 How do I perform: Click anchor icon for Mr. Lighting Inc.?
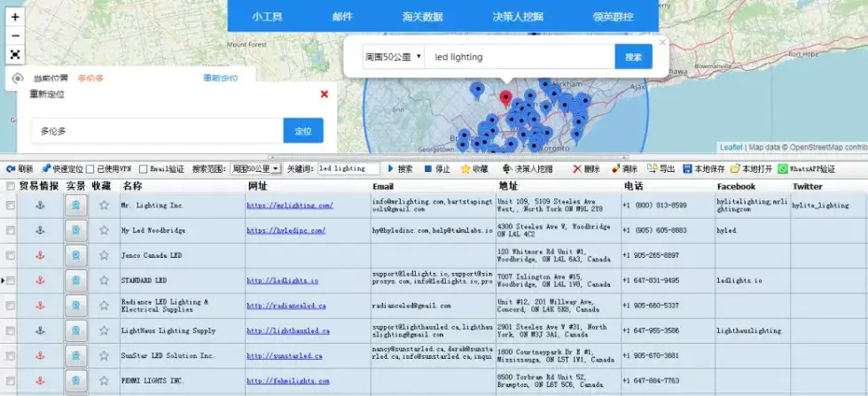click(40, 206)
